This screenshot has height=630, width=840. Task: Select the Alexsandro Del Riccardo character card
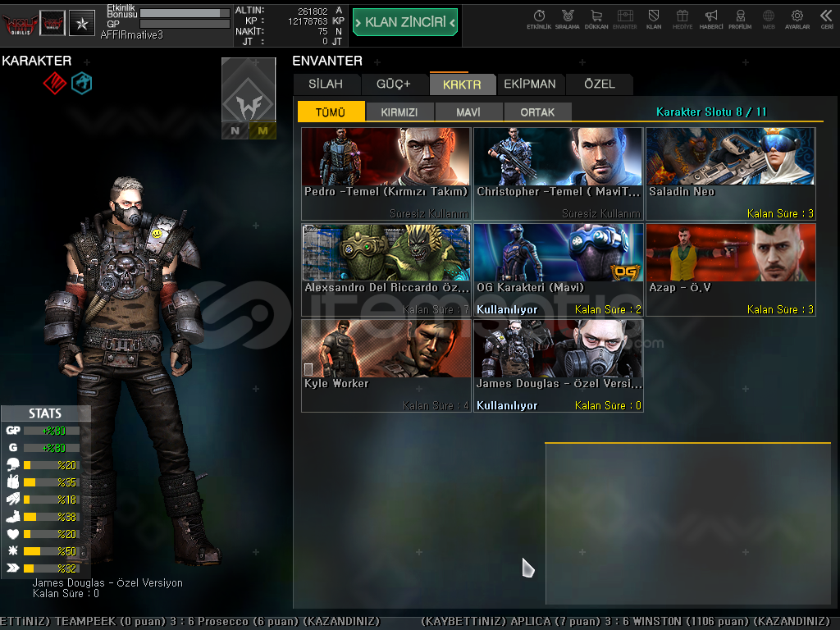click(386, 270)
